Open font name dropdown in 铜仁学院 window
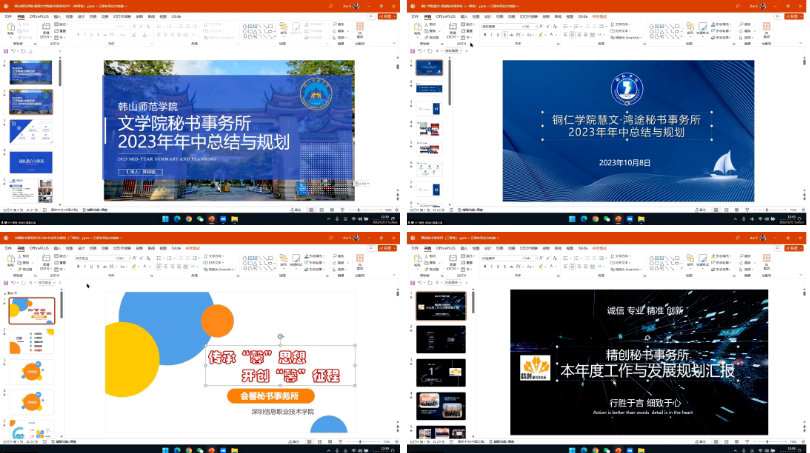Viewport: 810px width, 453px height. pyautogui.click(x=522, y=26)
